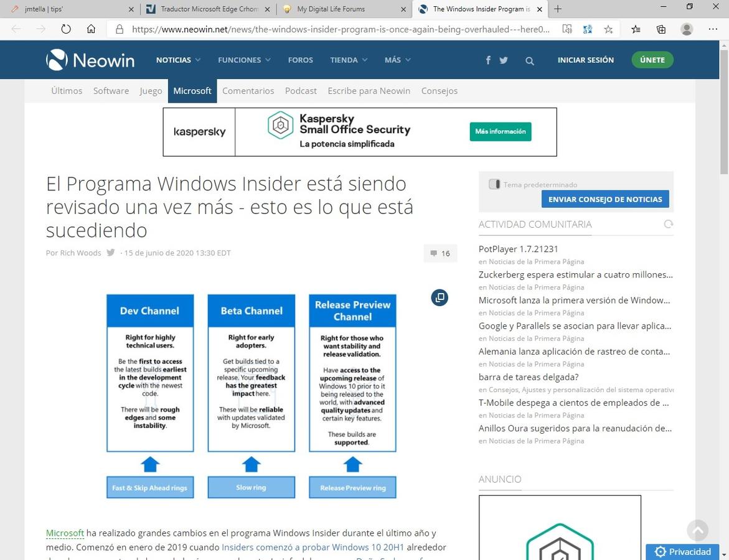Toggle the Tema predeterminado switch
Viewport: 729px width, 560px height.
[x=494, y=184]
